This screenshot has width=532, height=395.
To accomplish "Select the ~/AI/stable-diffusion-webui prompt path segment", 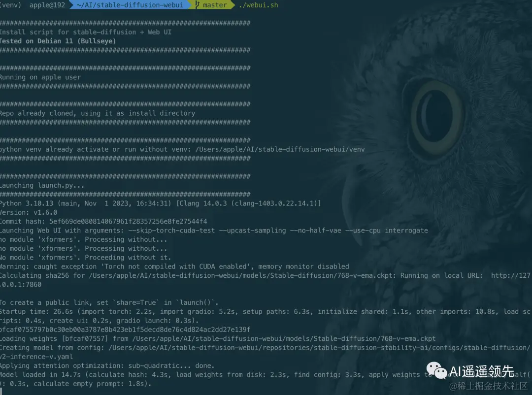I will 130,5.
